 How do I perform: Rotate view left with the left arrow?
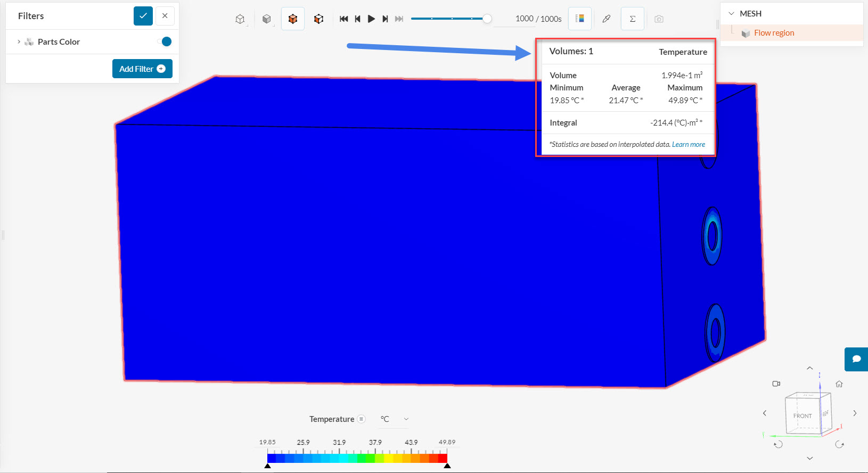coord(765,413)
